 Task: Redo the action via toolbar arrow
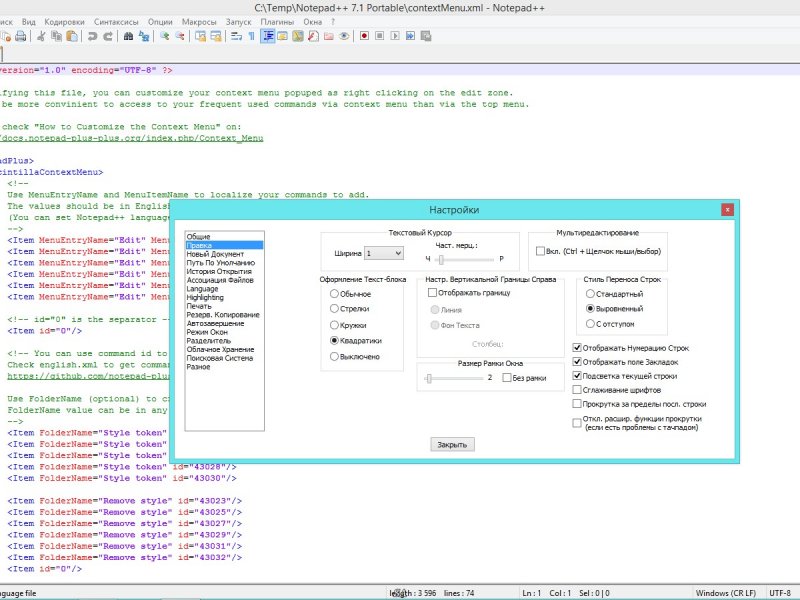click(108, 36)
